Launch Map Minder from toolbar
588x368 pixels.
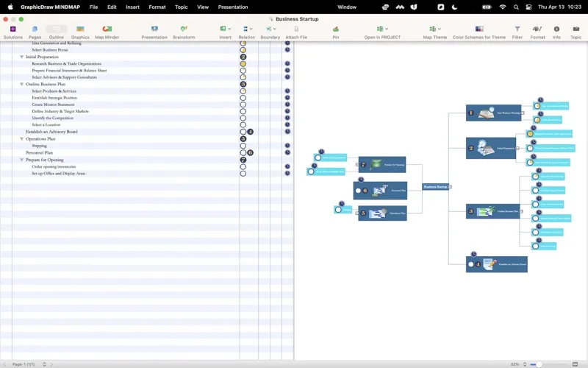(x=107, y=32)
